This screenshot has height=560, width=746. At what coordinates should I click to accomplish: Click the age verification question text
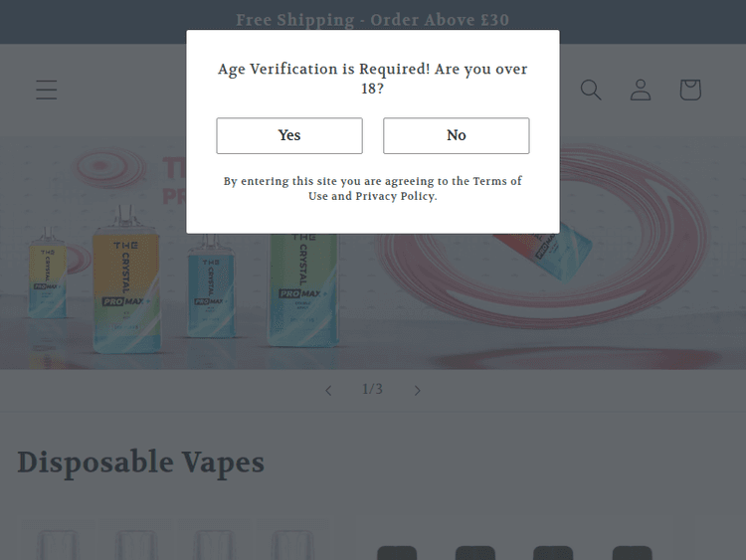tap(372, 79)
